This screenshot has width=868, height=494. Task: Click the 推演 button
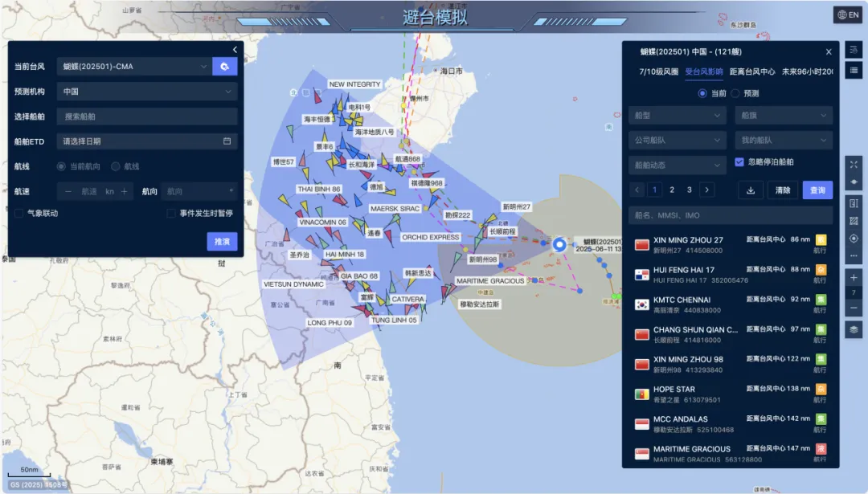(222, 242)
